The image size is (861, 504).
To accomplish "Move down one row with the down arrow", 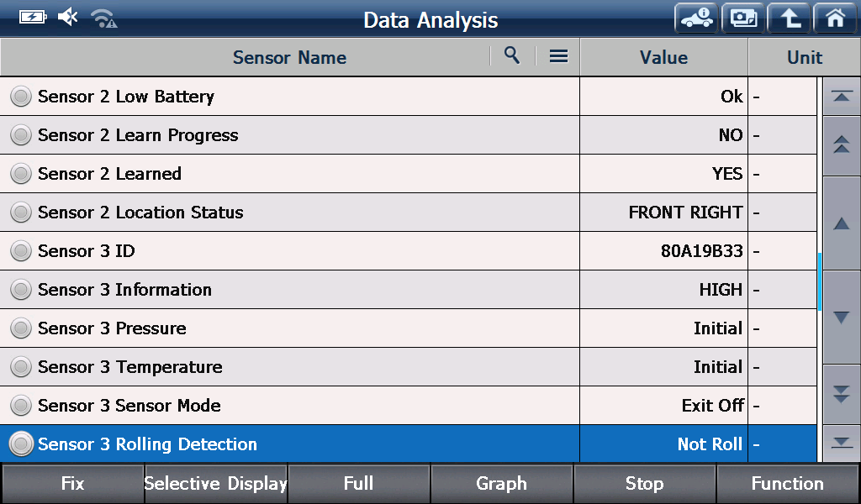I will [842, 317].
